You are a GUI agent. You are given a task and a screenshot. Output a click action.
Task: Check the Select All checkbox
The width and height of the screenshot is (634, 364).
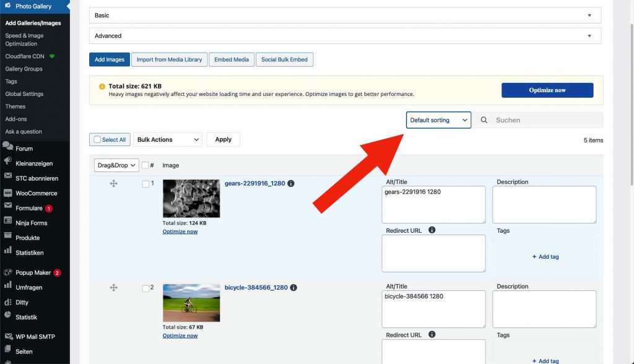(97, 140)
